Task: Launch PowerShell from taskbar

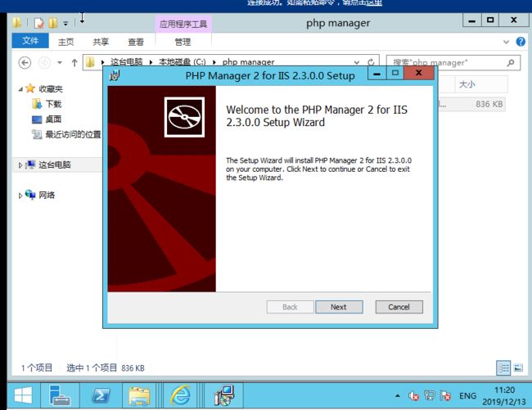Action: 101,395
